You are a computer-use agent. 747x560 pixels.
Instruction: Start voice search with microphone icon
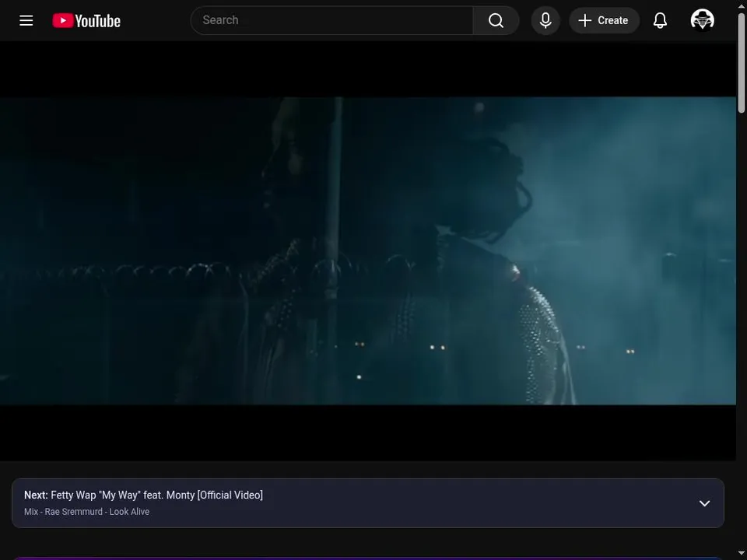pyautogui.click(x=545, y=20)
